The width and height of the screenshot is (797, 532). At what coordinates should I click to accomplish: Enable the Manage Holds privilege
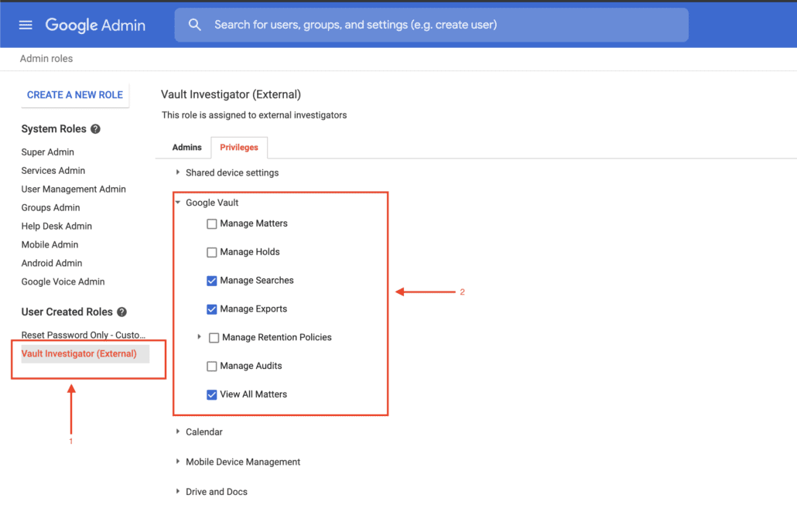pyautogui.click(x=212, y=251)
